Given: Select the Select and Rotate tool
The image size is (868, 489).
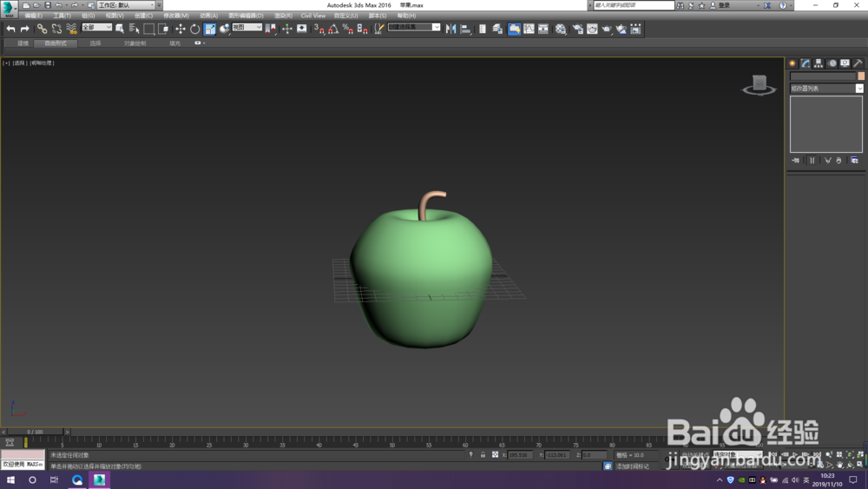Looking at the screenshot, I should pos(194,29).
